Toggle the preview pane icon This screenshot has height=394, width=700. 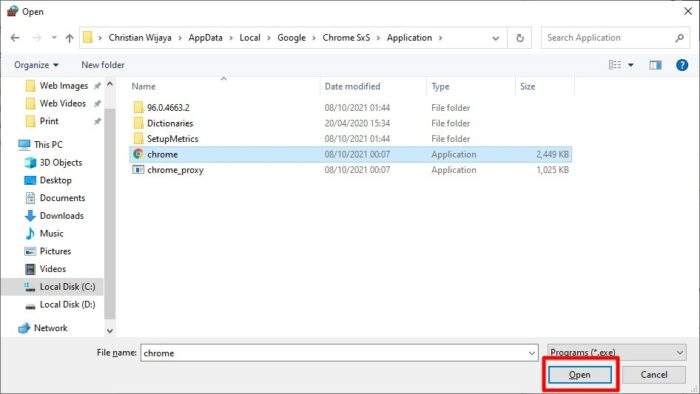[655, 65]
